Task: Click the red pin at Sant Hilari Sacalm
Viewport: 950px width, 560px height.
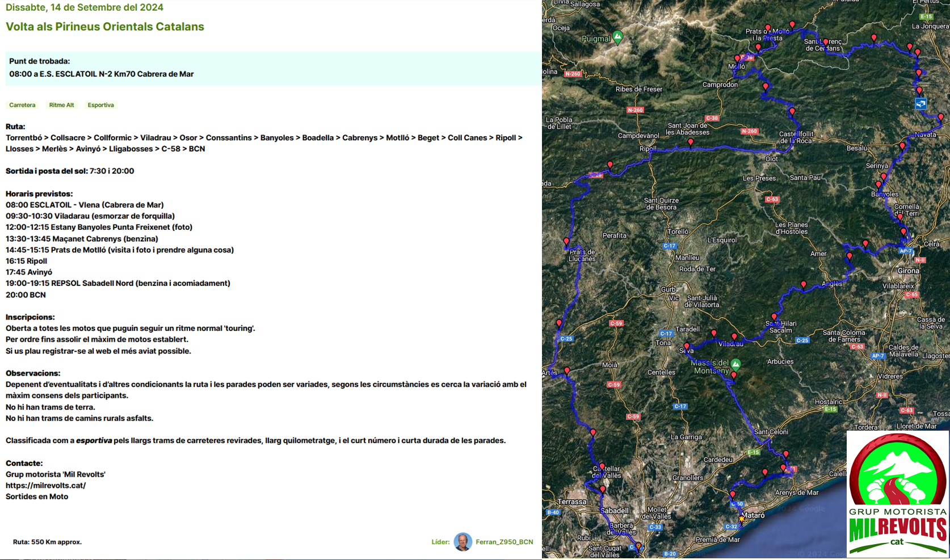Action: click(774, 318)
